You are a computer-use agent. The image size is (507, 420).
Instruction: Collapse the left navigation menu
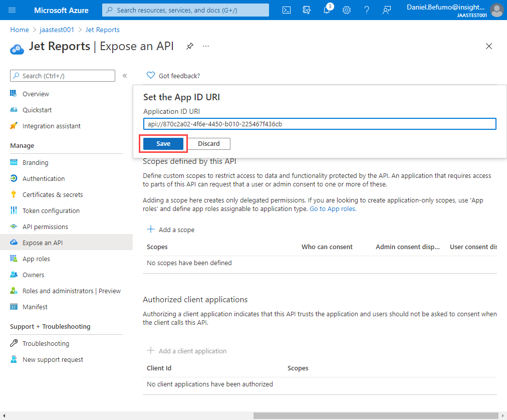[x=125, y=76]
